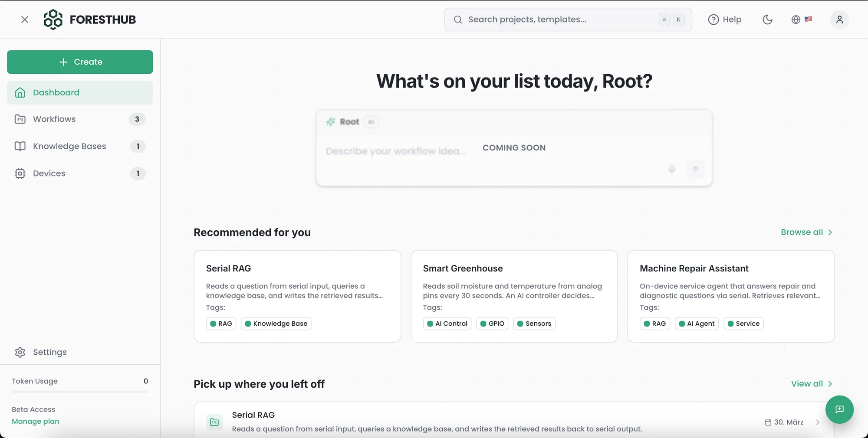Click the chevron next to View all

click(830, 384)
